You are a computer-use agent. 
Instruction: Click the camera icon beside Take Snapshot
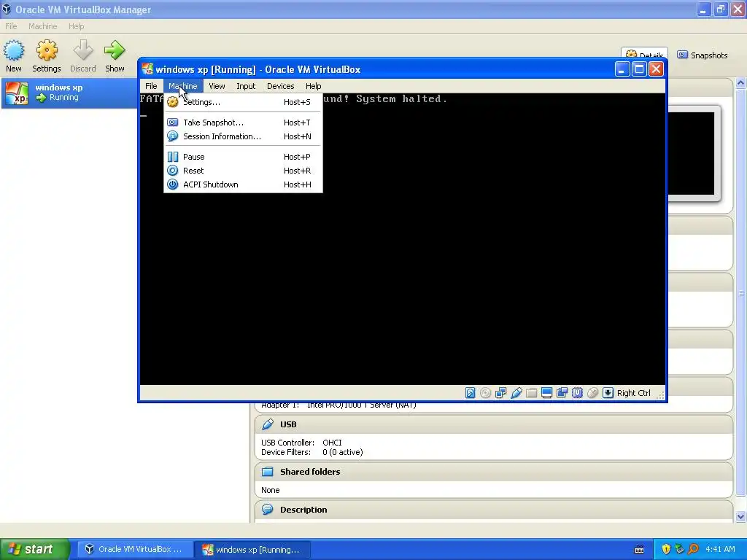(x=172, y=122)
